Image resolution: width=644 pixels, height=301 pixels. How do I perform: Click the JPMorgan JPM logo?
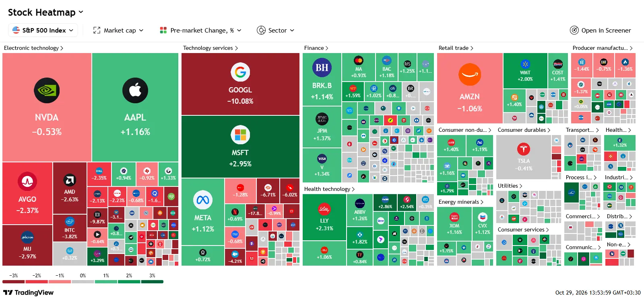click(x=322, y=119)
